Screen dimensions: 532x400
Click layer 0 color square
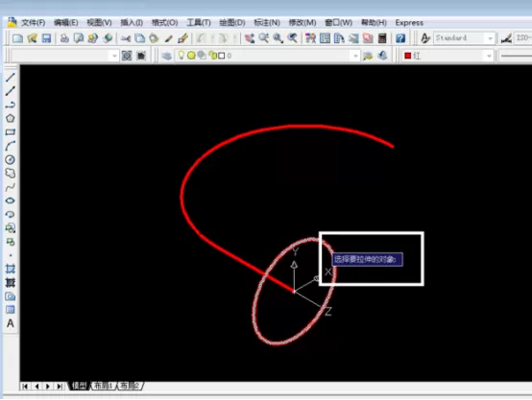coord(222,56)
